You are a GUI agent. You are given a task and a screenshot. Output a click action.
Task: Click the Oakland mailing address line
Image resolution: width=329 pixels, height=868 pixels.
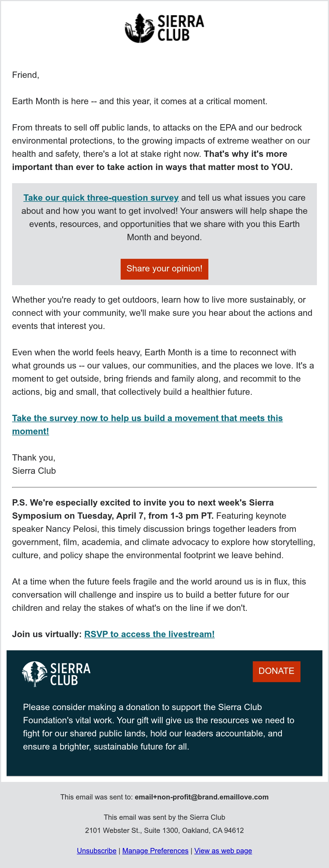point(164,830)
